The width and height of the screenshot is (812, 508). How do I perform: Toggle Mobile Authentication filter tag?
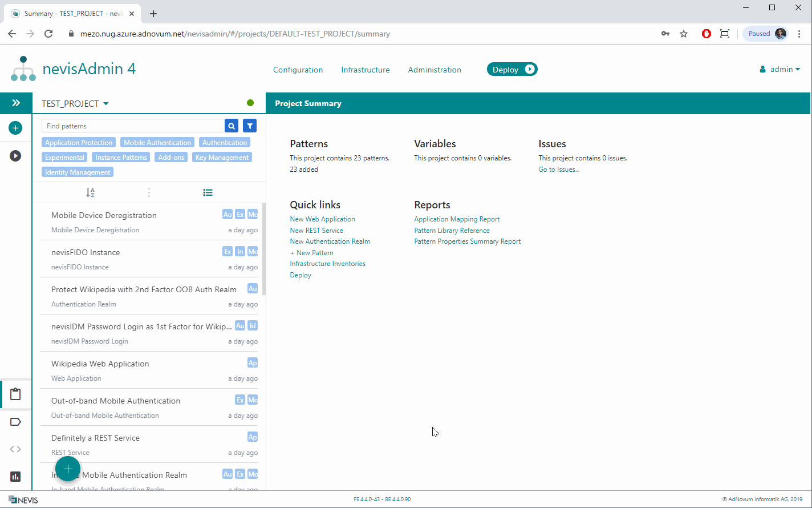tap(157, 143)
